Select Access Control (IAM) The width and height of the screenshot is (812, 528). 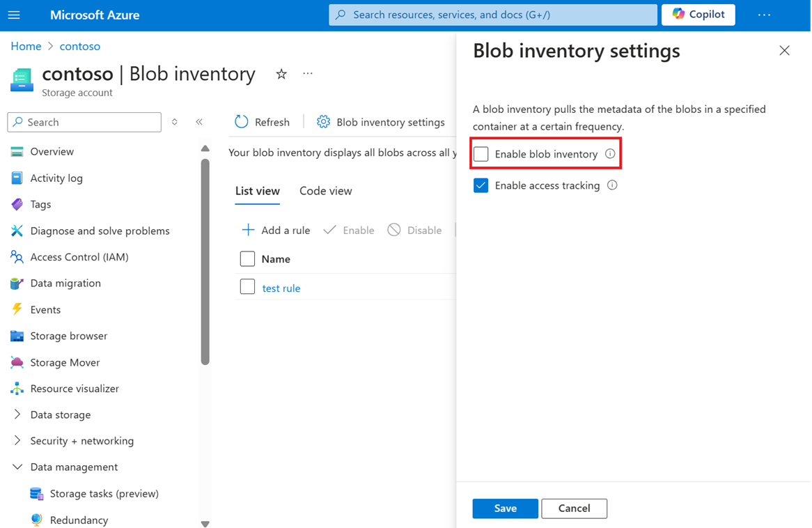(79, 257)
